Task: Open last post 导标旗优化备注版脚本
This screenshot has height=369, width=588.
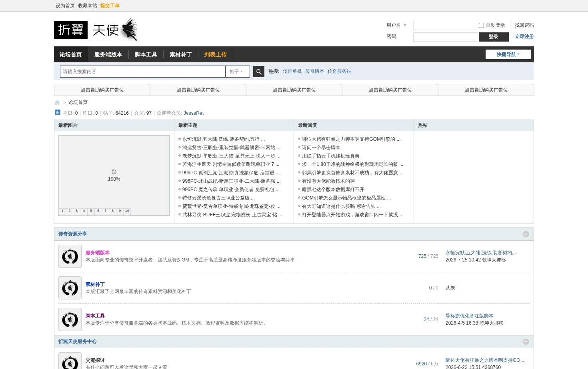Action: coord(470,316)
